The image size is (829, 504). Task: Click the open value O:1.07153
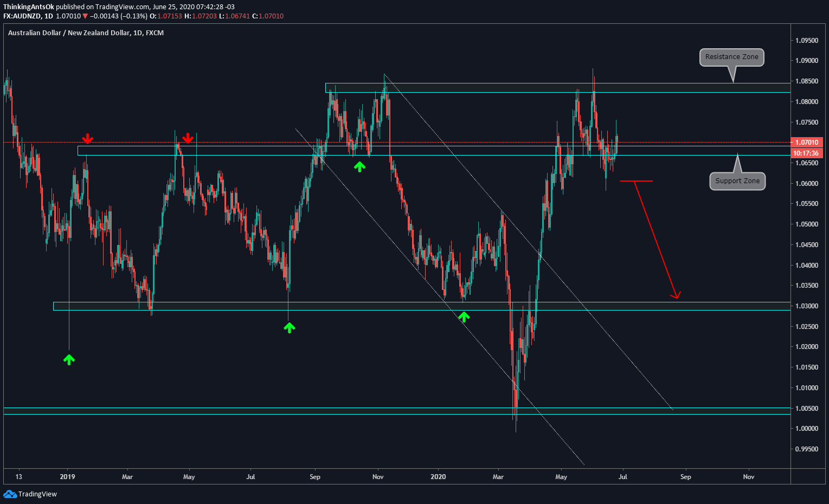(x=166, y=16)
